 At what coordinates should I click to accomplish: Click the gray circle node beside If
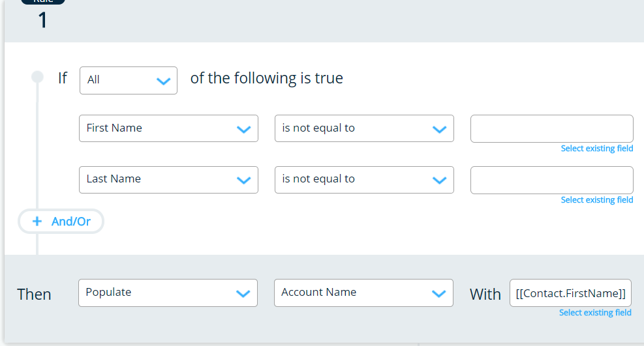click(37, 77)
